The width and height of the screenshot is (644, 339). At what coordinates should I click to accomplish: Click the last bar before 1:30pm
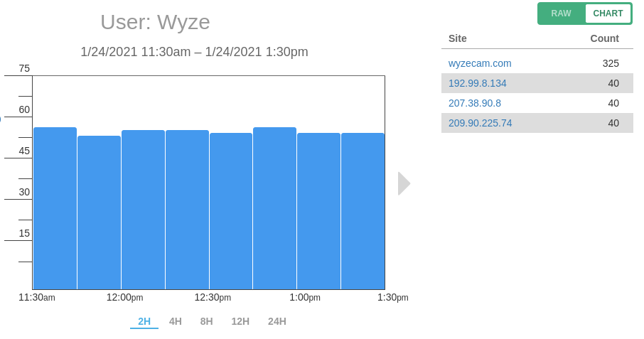[x=363, y=211]
